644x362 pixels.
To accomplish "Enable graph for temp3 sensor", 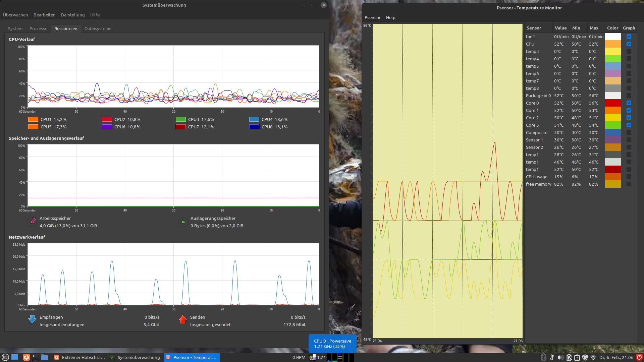I will pos(629,51).
